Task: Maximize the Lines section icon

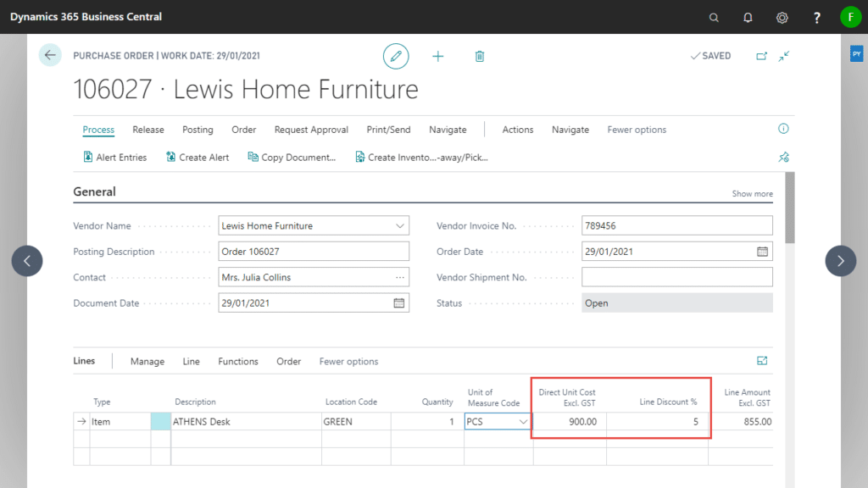Action: coord(762,361)
